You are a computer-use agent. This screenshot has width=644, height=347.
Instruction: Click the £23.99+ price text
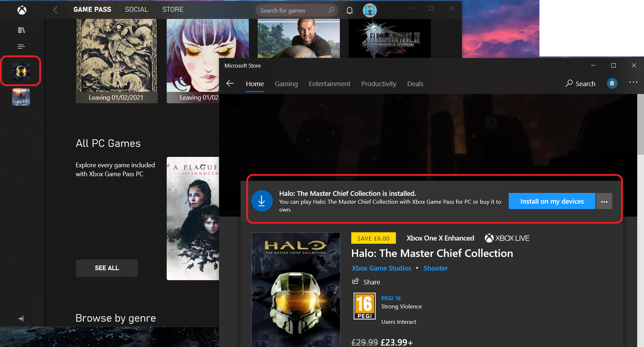tap(397, 342)
